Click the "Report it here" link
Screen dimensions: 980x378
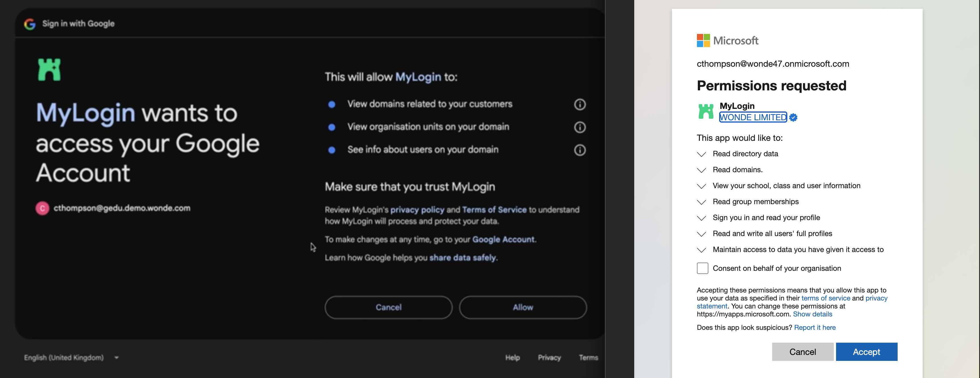815,328
